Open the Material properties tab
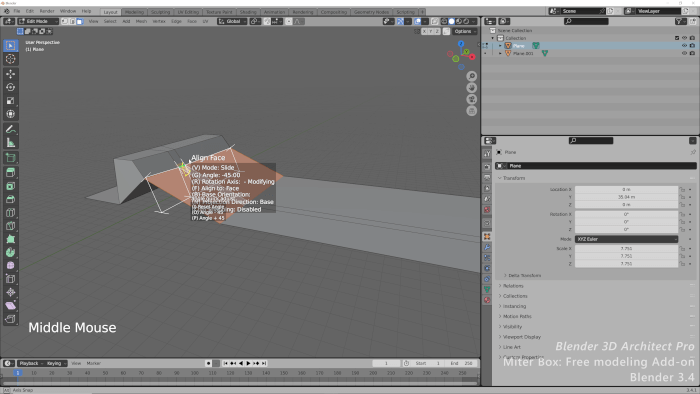 click(x=487, y=300)
